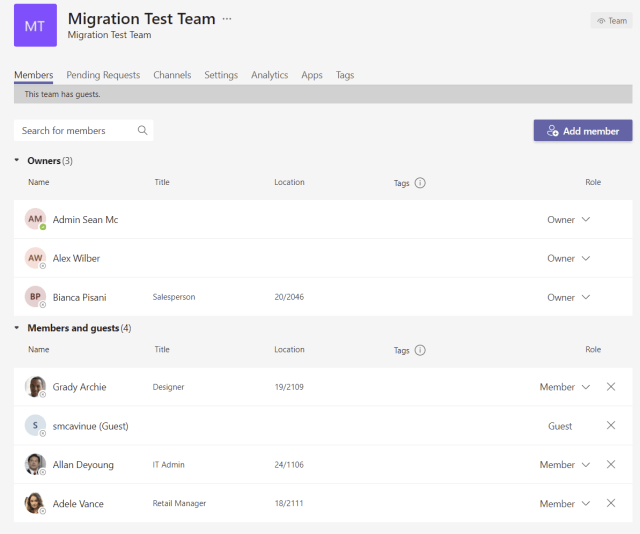
Task: Click the name smcavinue (Guest)
Action: (91, 426)
